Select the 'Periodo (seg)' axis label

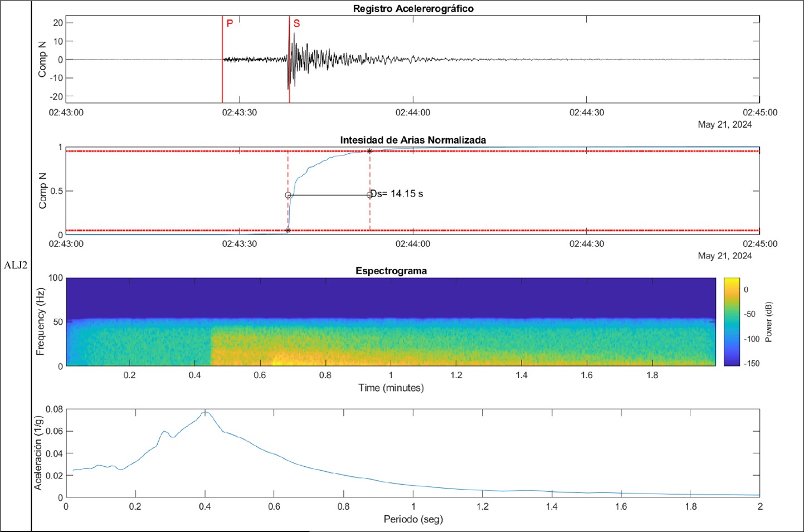pos(413,519)
